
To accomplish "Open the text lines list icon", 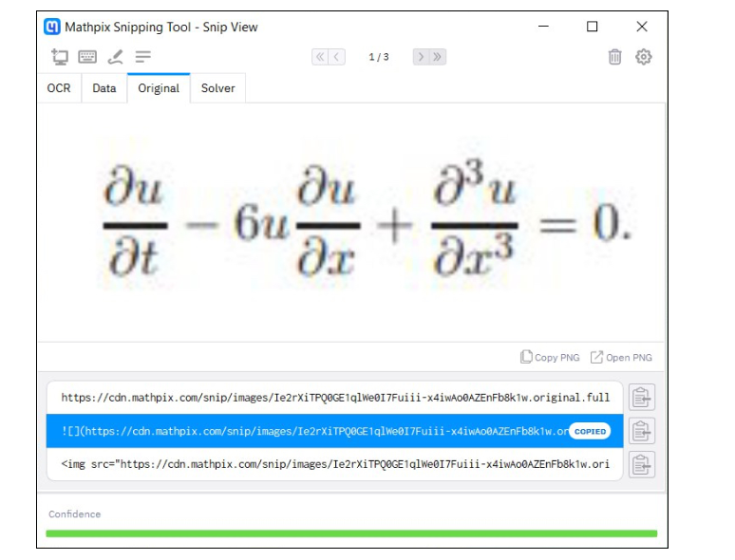I will pyautogui.click(x=143, y=57).
